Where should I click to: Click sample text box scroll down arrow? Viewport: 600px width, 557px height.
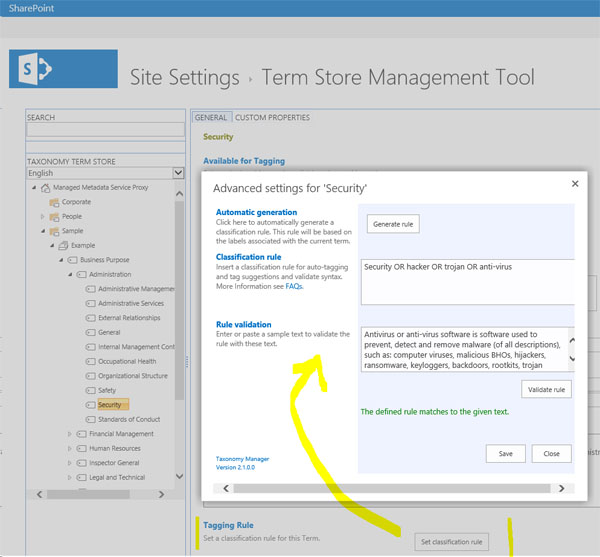[x=572, y=359]
